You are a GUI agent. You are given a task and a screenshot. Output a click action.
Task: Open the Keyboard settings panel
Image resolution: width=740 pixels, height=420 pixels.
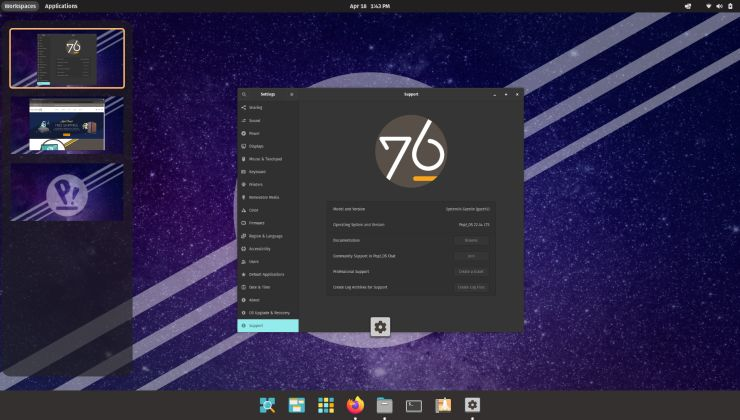click(x=268, y=171)
